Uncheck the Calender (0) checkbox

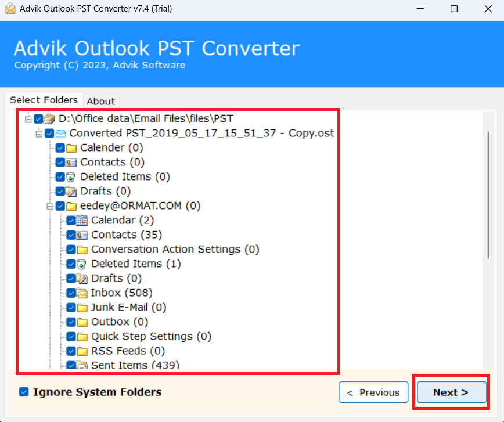tap(60, 148)
